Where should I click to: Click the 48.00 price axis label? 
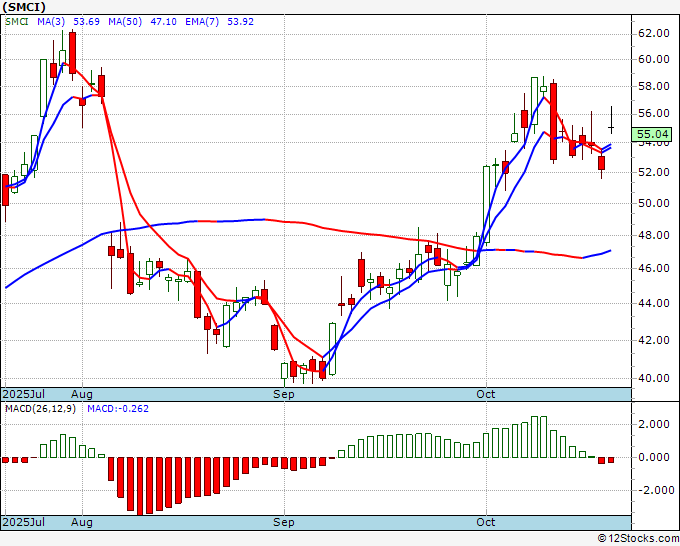coord(654,235)
